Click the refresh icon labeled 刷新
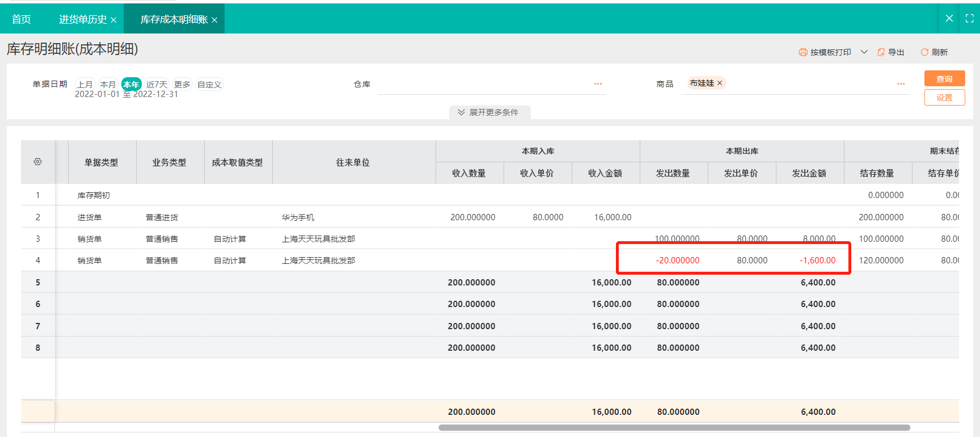This screenshot has width=980, height=437. 924,52
